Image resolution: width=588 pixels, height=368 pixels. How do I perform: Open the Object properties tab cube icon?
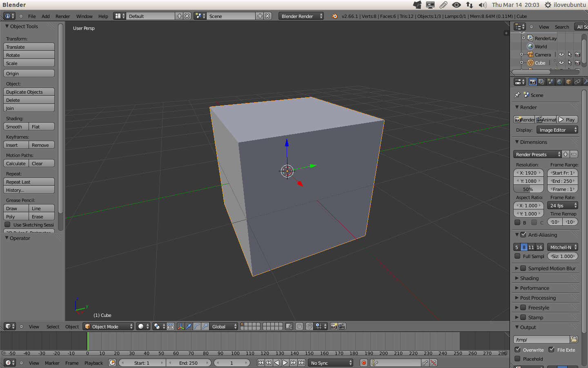[x=568, y=82]
